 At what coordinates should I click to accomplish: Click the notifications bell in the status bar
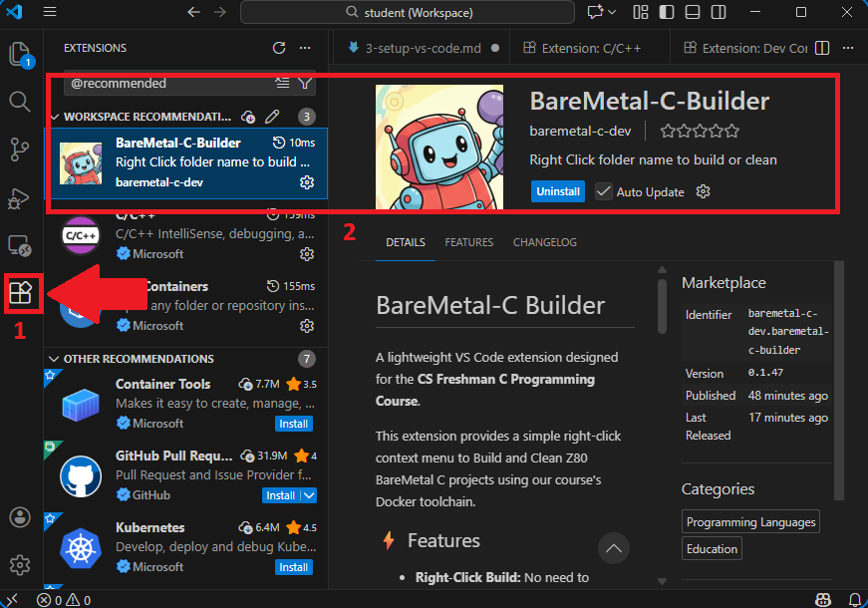855,599
